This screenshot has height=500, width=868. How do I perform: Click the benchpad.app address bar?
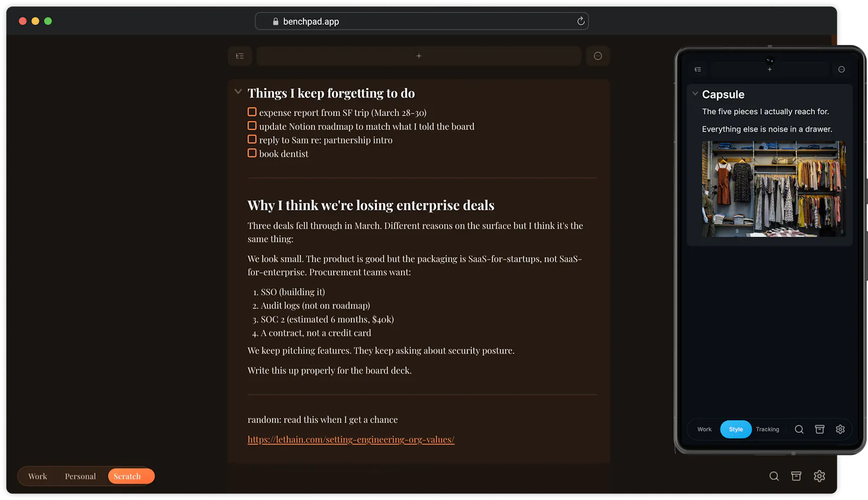point(422,21)
